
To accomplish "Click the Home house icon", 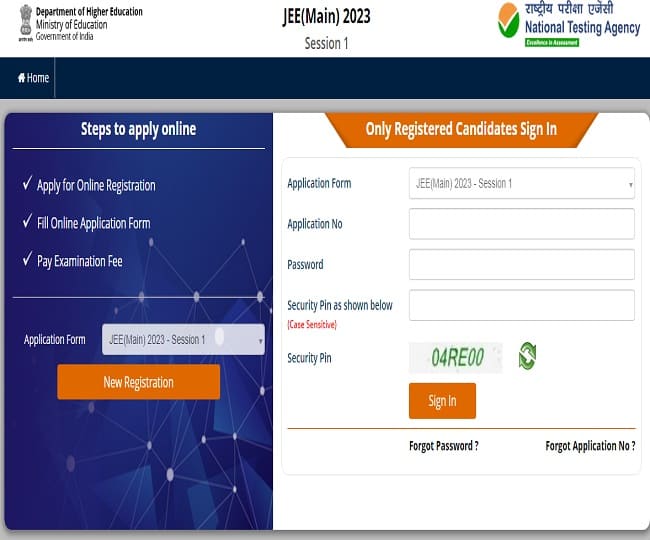I will click(22, 77).
